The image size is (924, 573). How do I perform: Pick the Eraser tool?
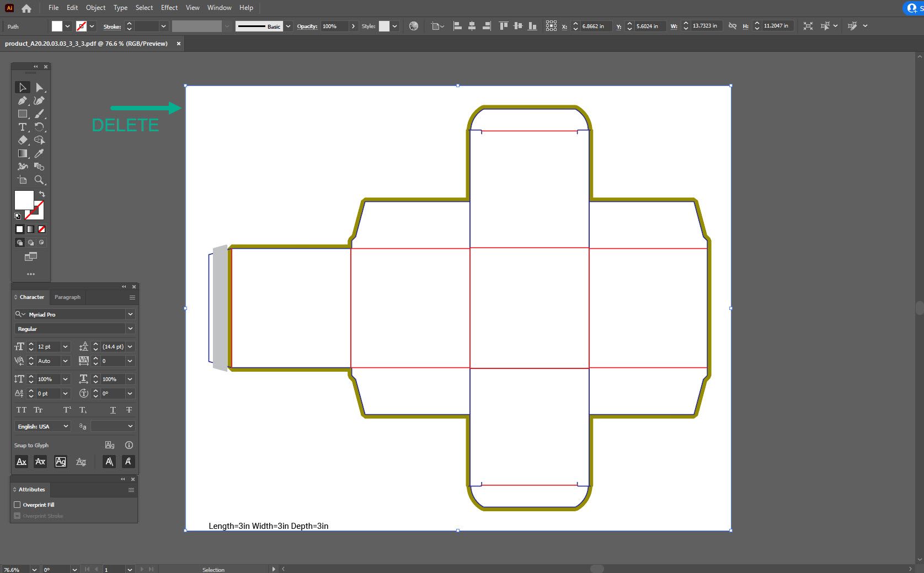tap(22, 140)
